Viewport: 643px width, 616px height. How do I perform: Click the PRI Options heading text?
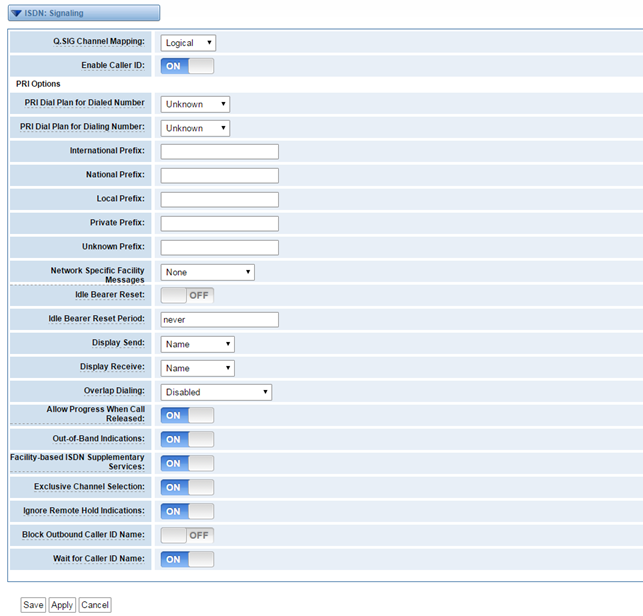[38, 84]
